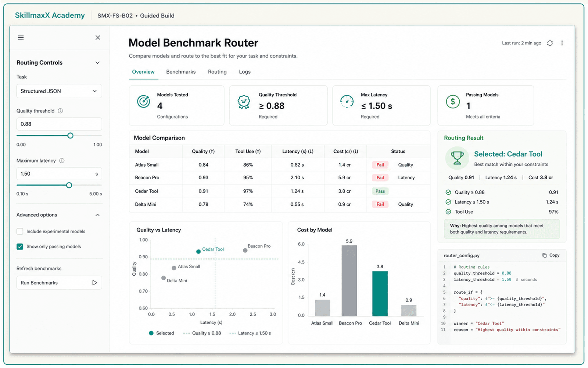Click the Run Benchmarks button
588x368 pixels.
coord(59,283)
